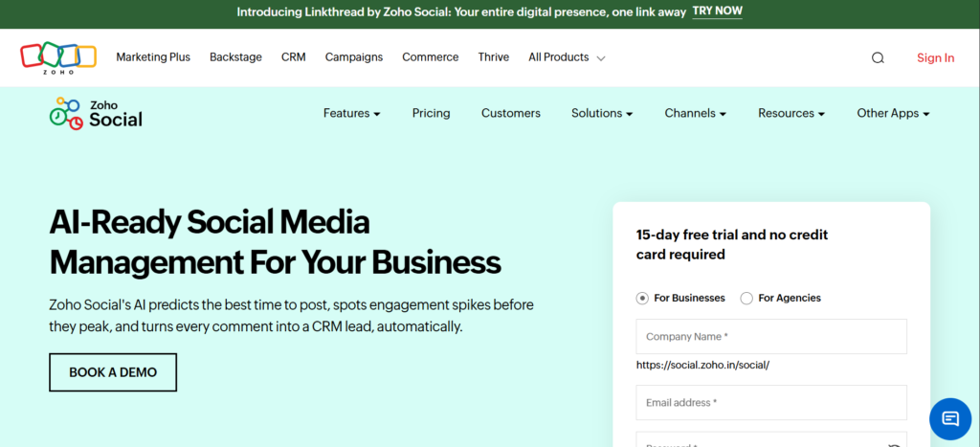The height and width of the screenshot is (447, 980).
Task: Expand the Features menu
Action: pyautogui.click(x=352, y=113)
